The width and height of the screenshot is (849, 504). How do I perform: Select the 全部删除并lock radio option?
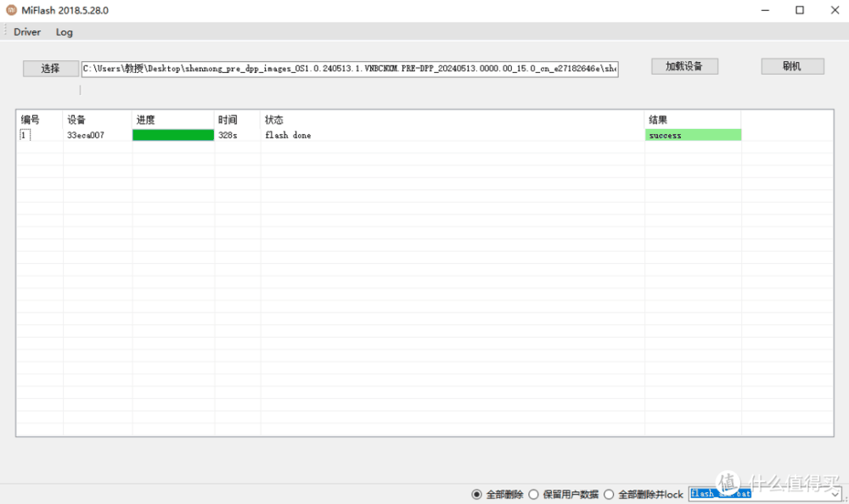(x=608, y=494)
